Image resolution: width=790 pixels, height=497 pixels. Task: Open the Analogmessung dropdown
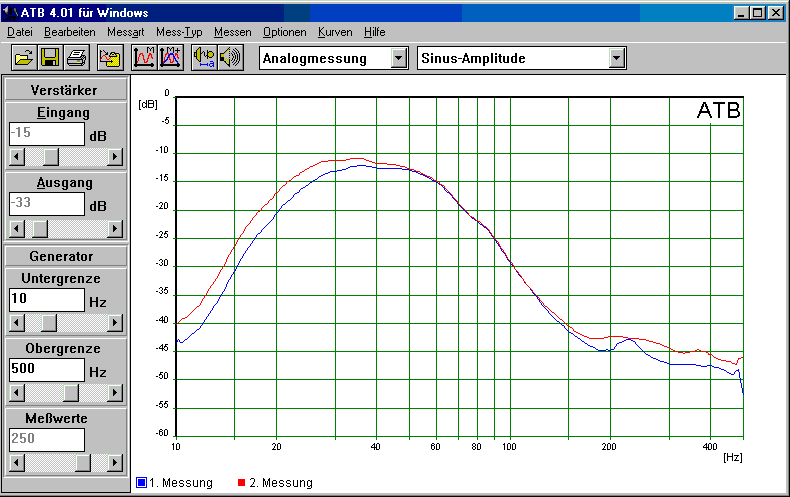pos(399,58)
